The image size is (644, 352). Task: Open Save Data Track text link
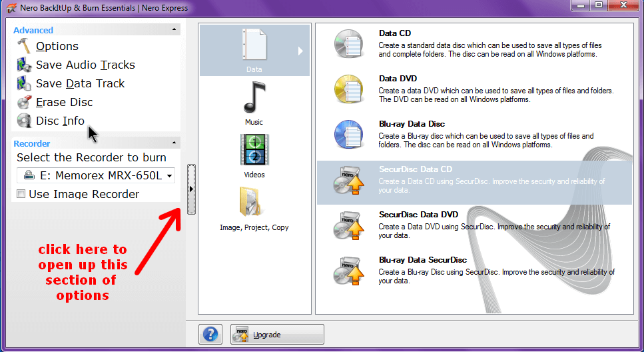80,83
